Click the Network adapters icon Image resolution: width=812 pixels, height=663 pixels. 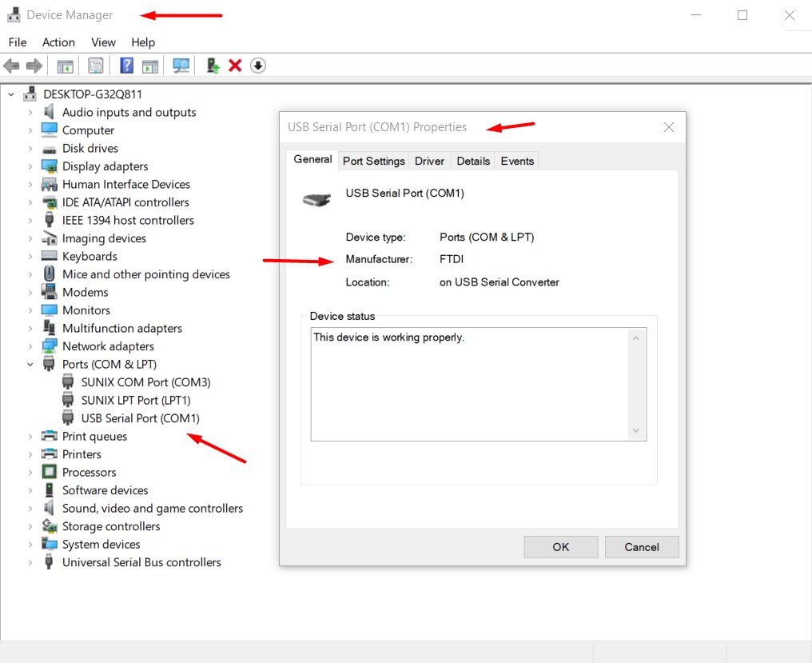click(x=50, y=345)
